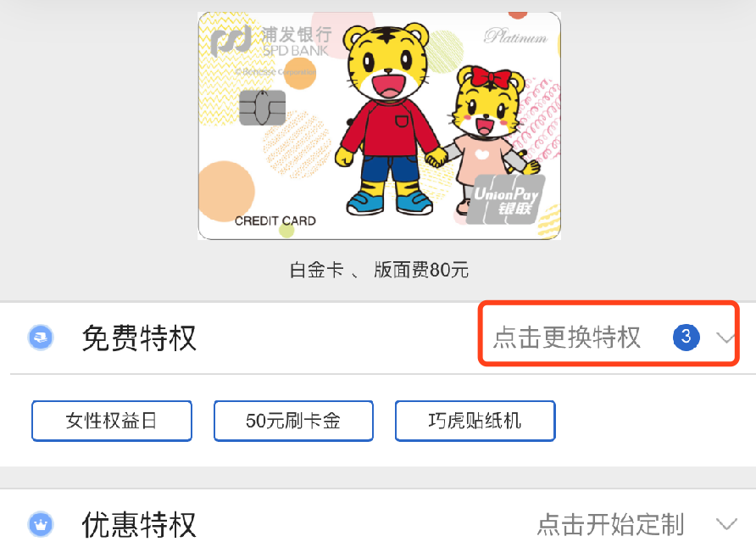Toggle the 巧虎贴纸机 privilege option
Viewport: 756px width, 553px height.
[475, 421]
